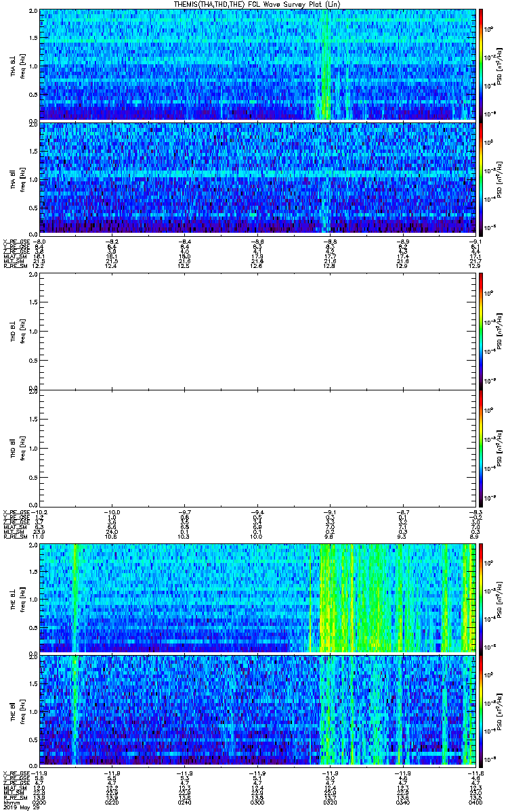
Task: Click the THA BII spectrogram panel
Action: [257, 178]
